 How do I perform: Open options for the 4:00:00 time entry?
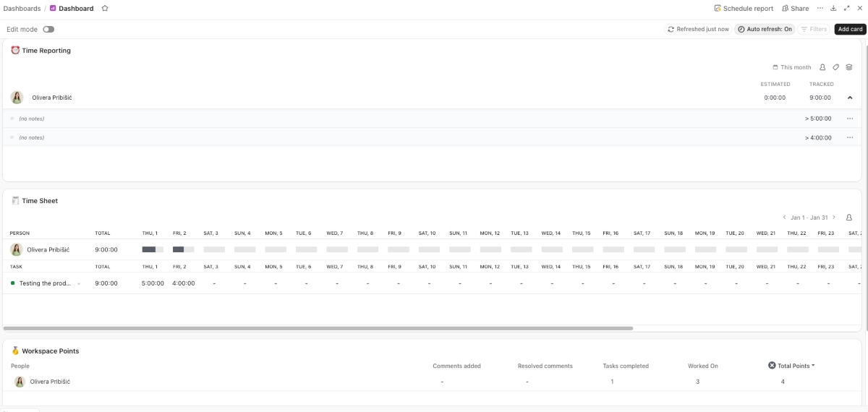click(850, 137)
